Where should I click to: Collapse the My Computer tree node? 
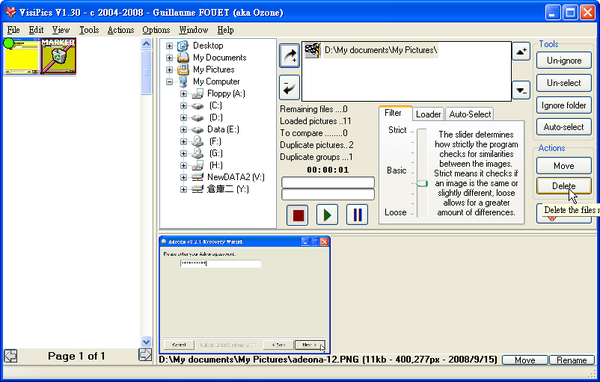pyautogui.click(x=169, y=82)
